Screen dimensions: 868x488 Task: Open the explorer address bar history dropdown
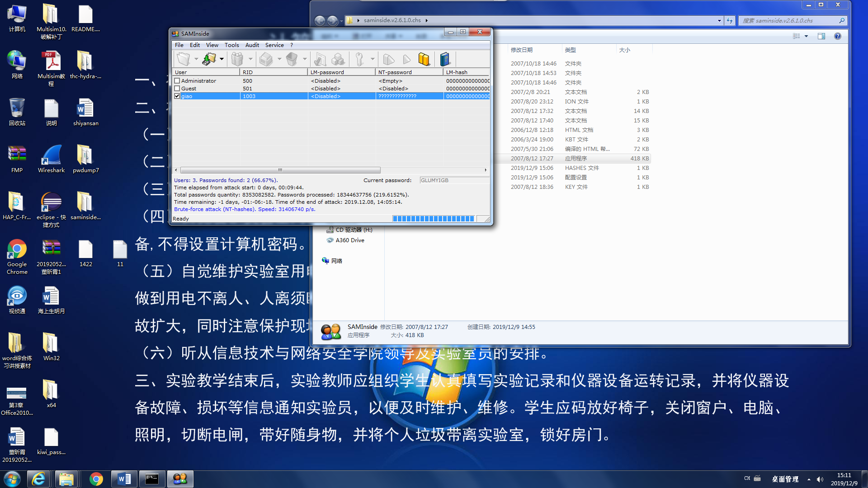coord(719,21)
